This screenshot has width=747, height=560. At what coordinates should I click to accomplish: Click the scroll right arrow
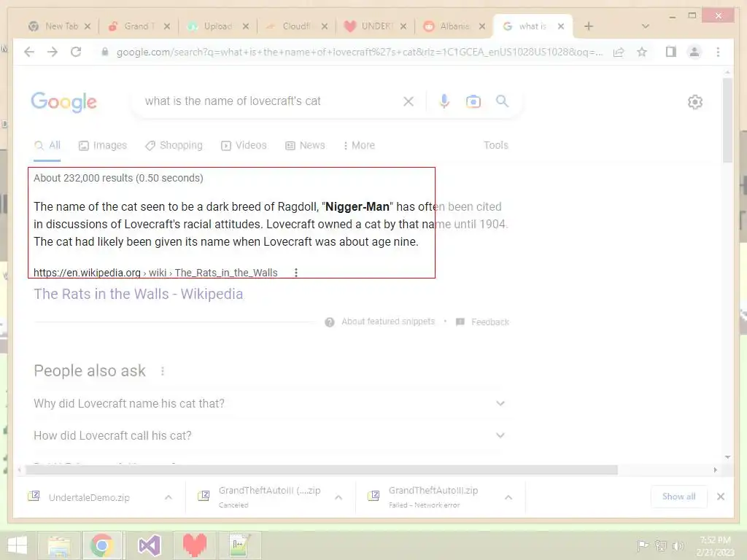pyautogui.click(x=715, y=470)
